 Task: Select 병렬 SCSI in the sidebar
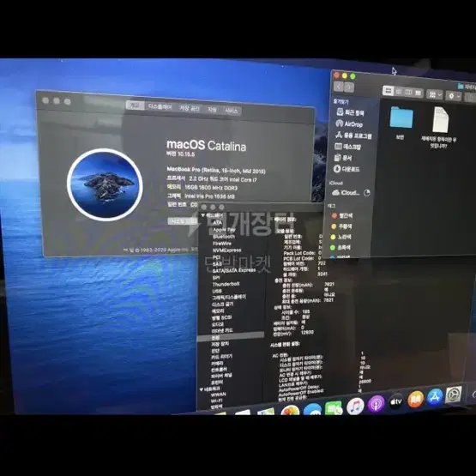222,318
